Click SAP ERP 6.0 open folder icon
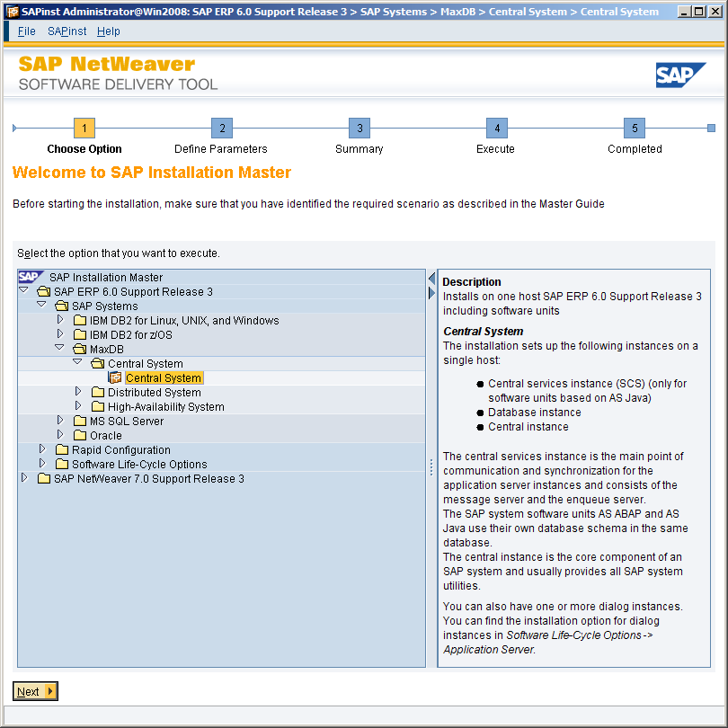The width and height of the screenshot is (728, 728). (44, 291)
